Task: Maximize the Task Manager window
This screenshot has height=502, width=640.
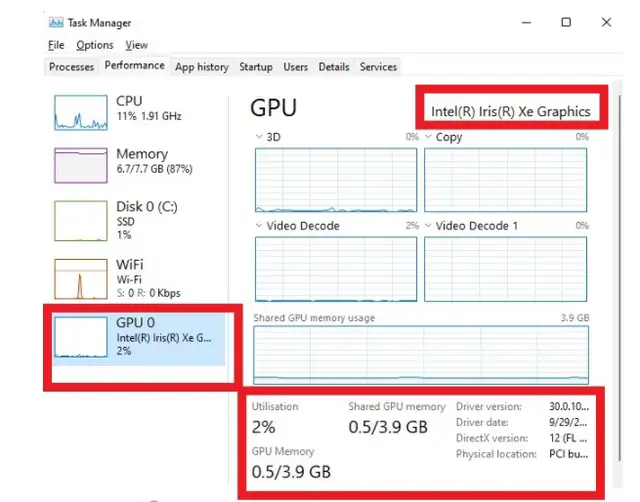Action: [566, 22]
